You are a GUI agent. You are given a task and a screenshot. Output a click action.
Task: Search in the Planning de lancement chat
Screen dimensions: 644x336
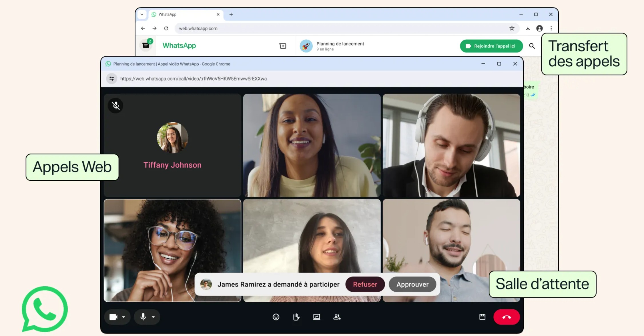click(x=532, y=46)
